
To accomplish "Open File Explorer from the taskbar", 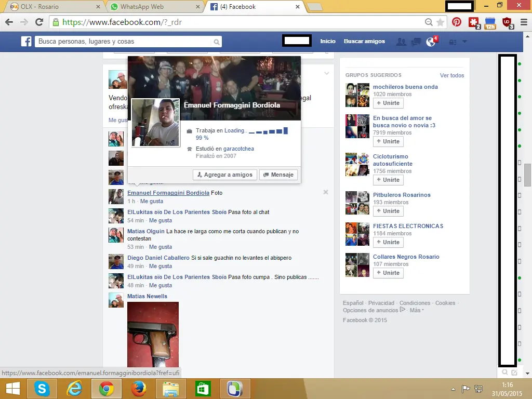I will click(171, 389).
